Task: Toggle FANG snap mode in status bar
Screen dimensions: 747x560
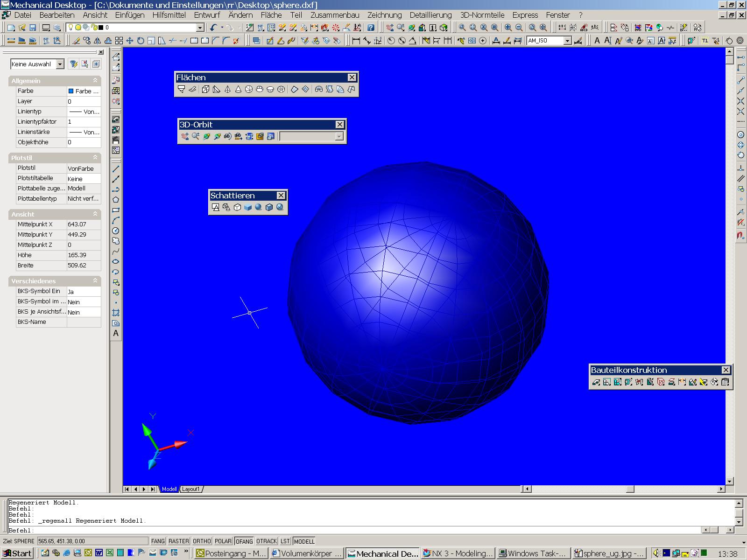Action: coord(158,541)
